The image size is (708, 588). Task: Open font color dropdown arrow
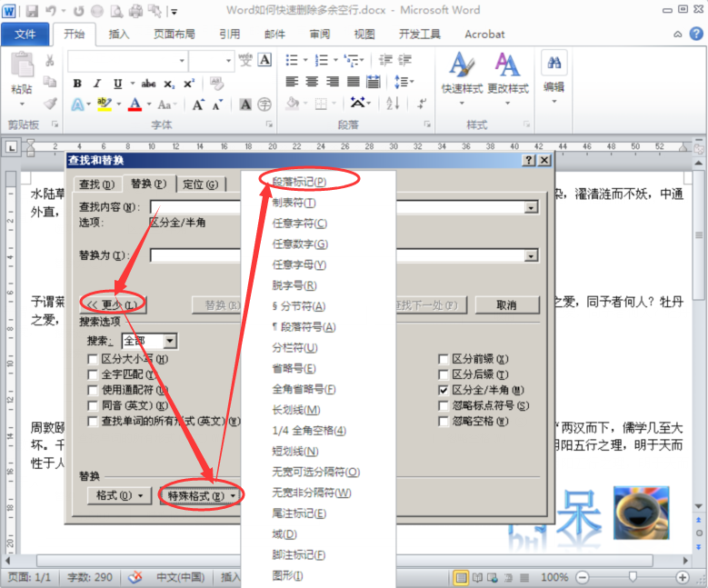coord(148,105)
